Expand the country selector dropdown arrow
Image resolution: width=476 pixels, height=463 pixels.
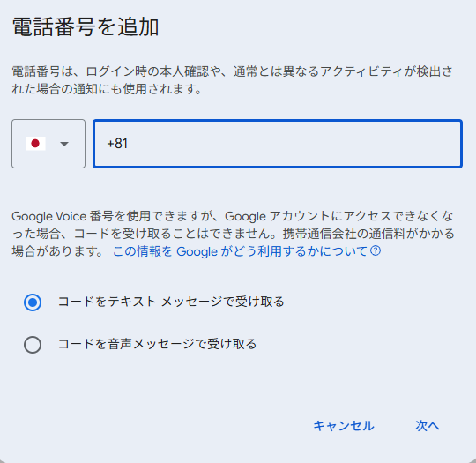(x=64, y=144)
